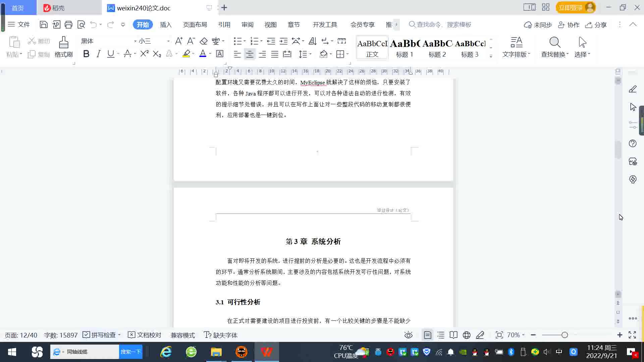Click 拼写检查 in the status bar
This screenshot has width=644, height=362.
point(103,335)
